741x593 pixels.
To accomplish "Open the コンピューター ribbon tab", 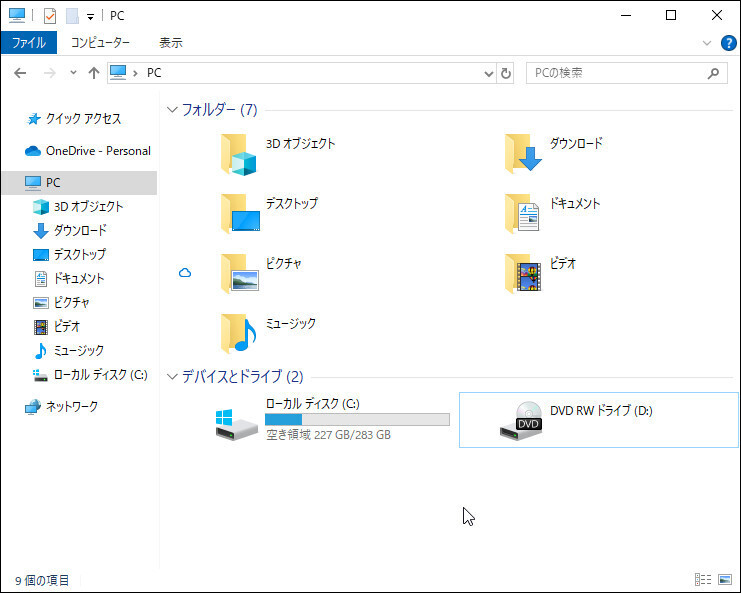I will (x=100, y=43).
